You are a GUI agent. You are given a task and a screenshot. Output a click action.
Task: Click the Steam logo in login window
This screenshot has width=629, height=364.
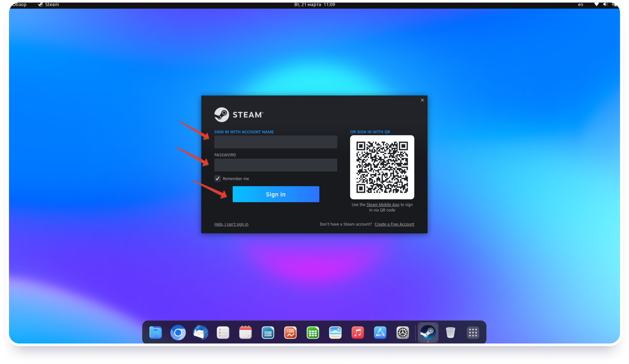coord(239,114)
